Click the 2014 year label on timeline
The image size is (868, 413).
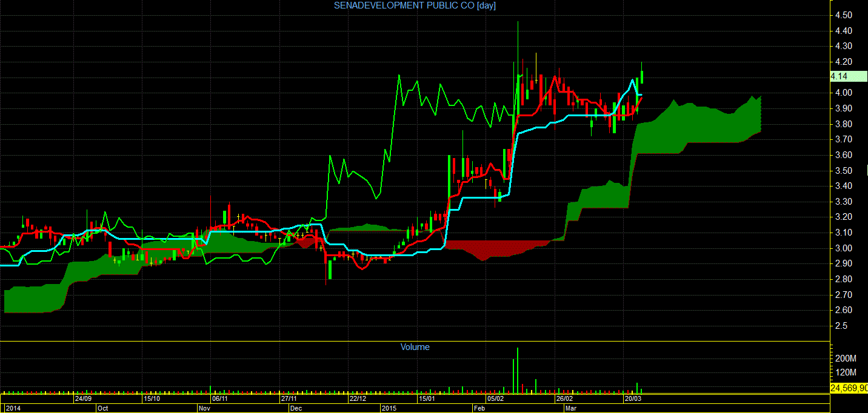tap(12, 409)
